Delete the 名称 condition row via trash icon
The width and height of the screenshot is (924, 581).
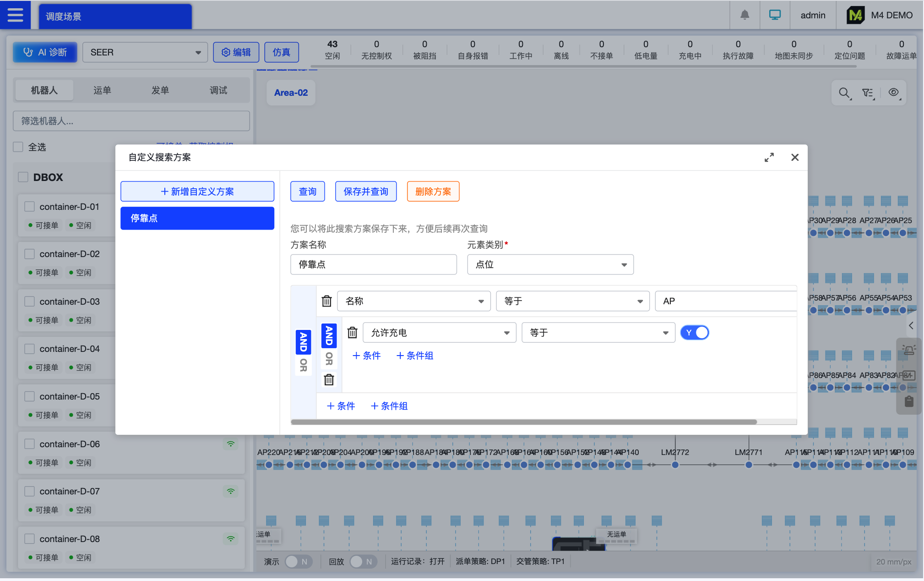point(326,301)
